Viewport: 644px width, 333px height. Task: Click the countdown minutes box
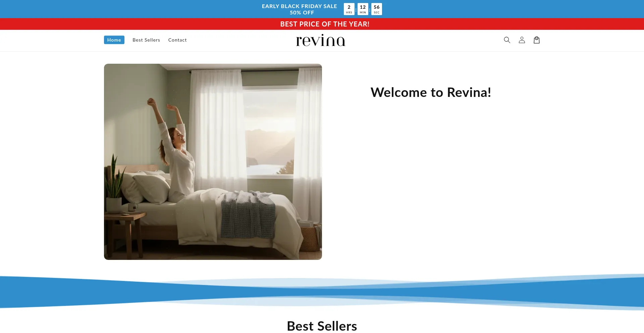point(363,9)
